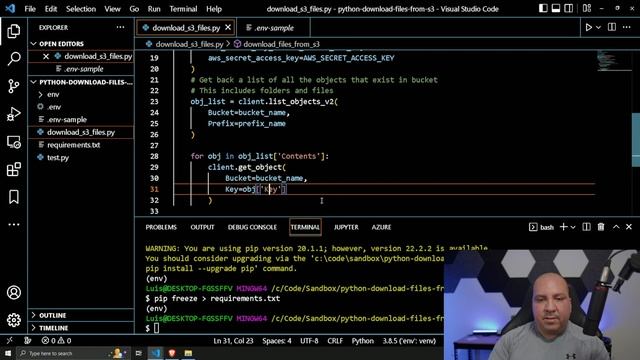Close the terminal panel
The image size is (640, 360).
(x=629, y=227)
